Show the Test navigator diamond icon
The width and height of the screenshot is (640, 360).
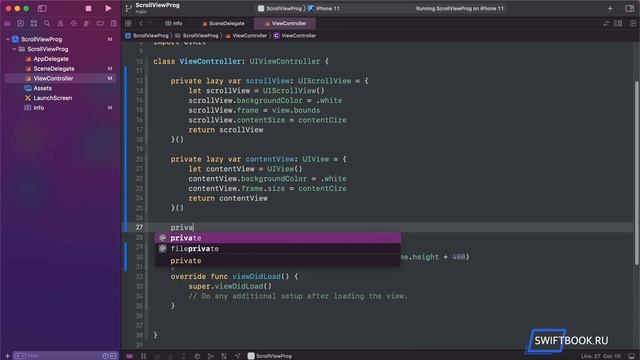[73, 24]
